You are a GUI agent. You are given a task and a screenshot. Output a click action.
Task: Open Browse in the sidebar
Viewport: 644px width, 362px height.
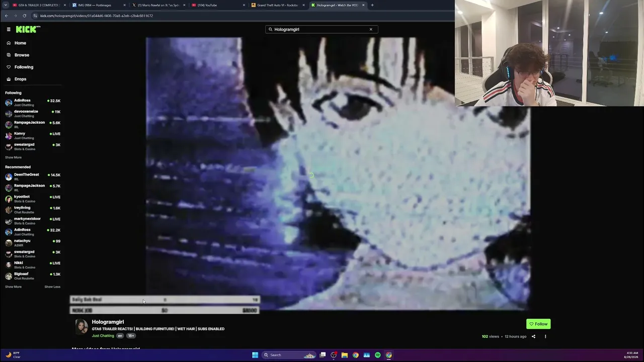tap(22, 55)
